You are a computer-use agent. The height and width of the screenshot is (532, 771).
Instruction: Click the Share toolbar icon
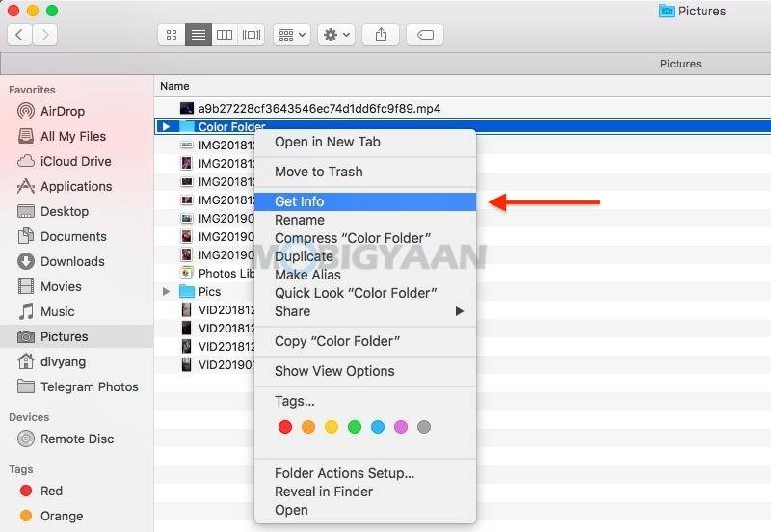[381, 35]
